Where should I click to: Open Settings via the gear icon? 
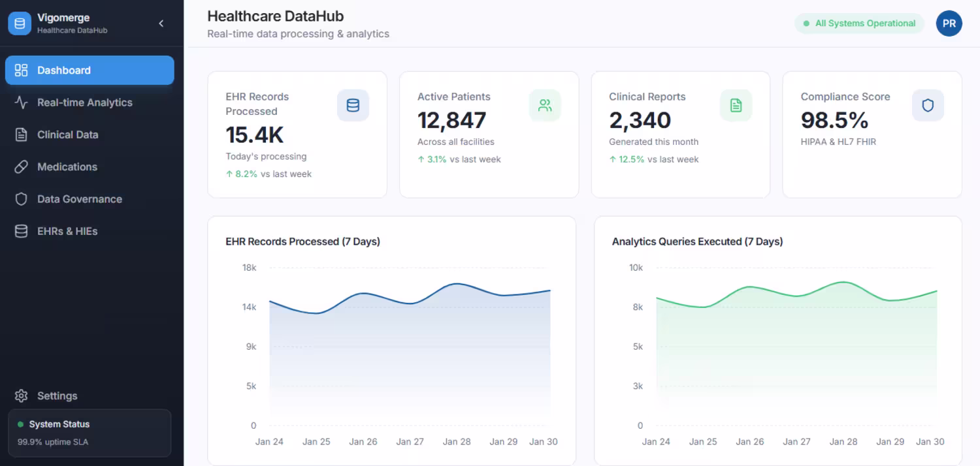coord(22,396)
